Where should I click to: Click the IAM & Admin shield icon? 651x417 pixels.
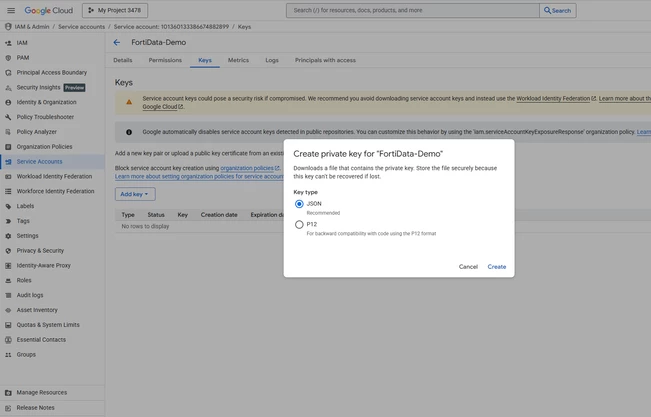[x=8, y=27]
